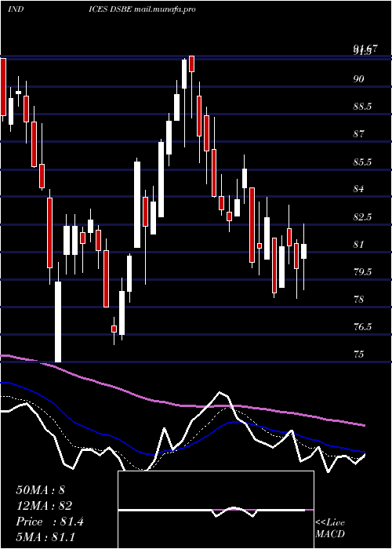Click the 78 price axis label

(x=359, y=300)
